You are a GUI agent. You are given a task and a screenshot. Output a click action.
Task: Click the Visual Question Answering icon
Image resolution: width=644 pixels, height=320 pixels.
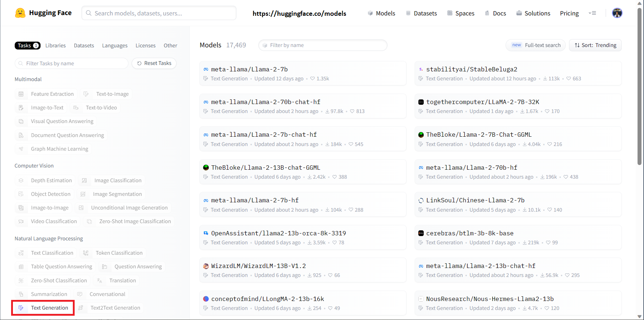pyautogui.click(x=21, y=121)
